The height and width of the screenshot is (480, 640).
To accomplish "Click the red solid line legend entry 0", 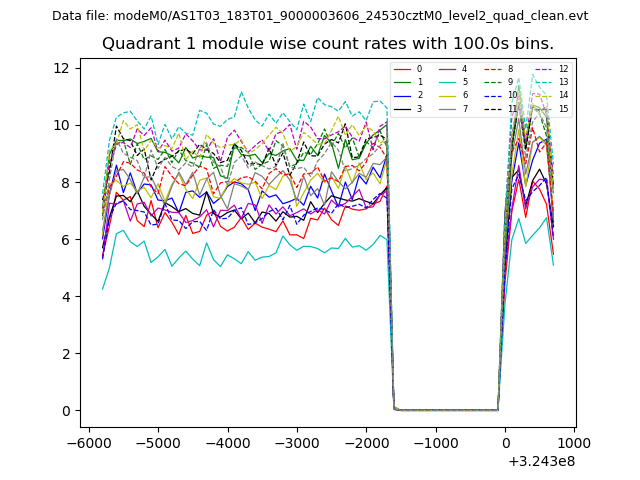I will click(x=408, y=69).
